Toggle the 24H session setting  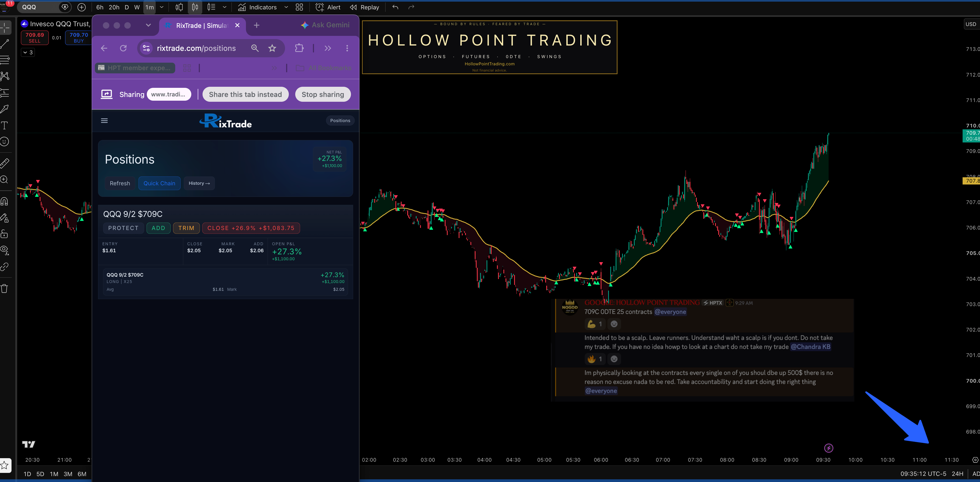(x=957, y=474)
